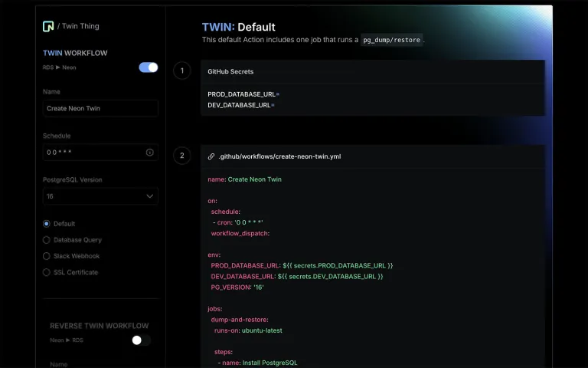
Task: Click the schedule info icon
Action: [149, 153]
